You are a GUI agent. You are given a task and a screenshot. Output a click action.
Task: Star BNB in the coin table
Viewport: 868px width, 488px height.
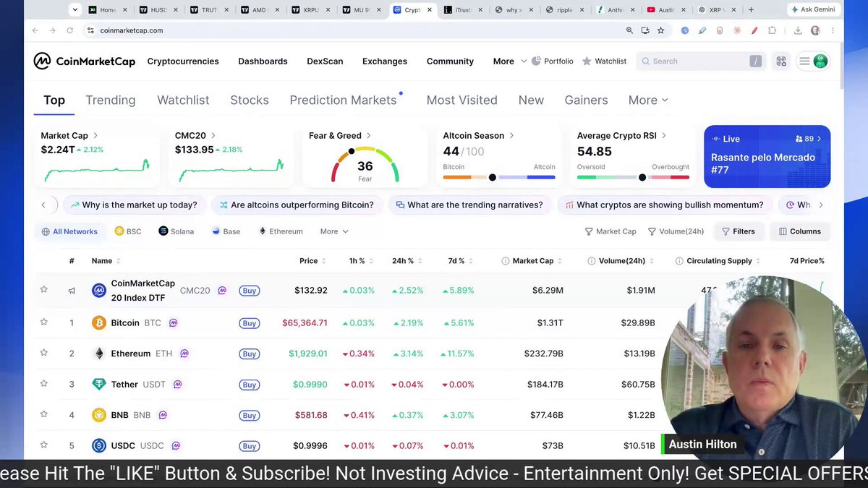44,414
